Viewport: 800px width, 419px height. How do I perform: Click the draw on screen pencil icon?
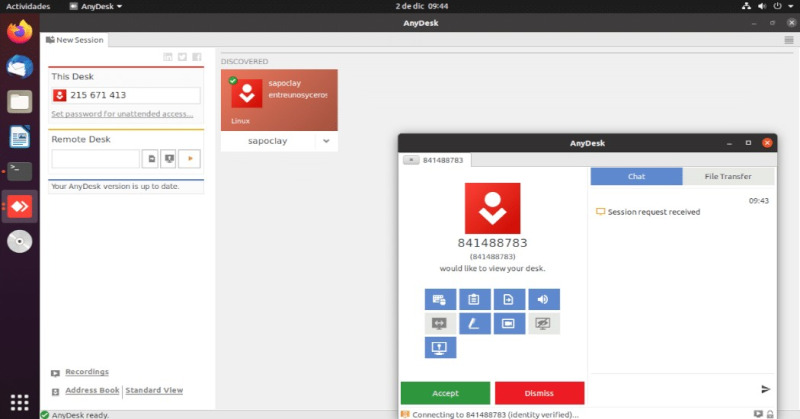coord(474,324)
